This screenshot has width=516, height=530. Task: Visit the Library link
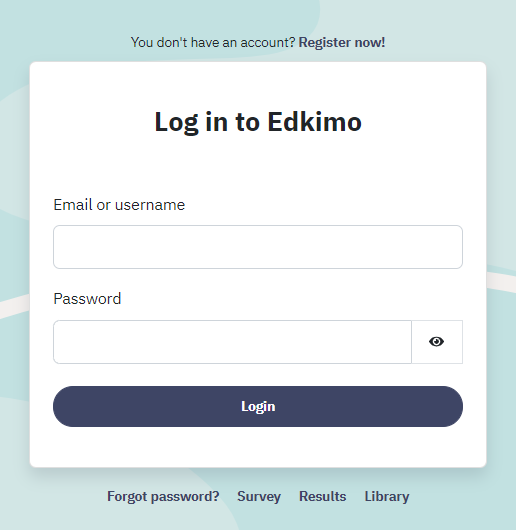tap(387, 496)
